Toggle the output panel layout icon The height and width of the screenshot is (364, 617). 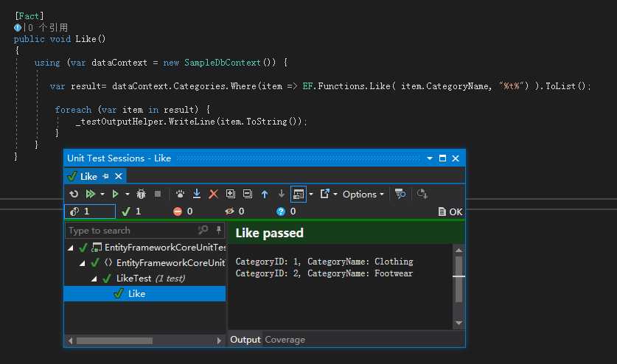(x=299, y=194)
